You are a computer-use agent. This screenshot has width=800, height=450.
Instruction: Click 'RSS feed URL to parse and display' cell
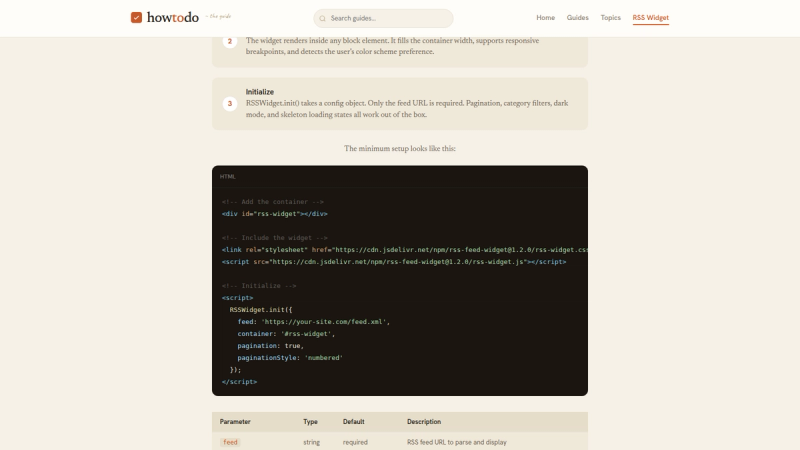pyautogui.click(x=457, y=442)
